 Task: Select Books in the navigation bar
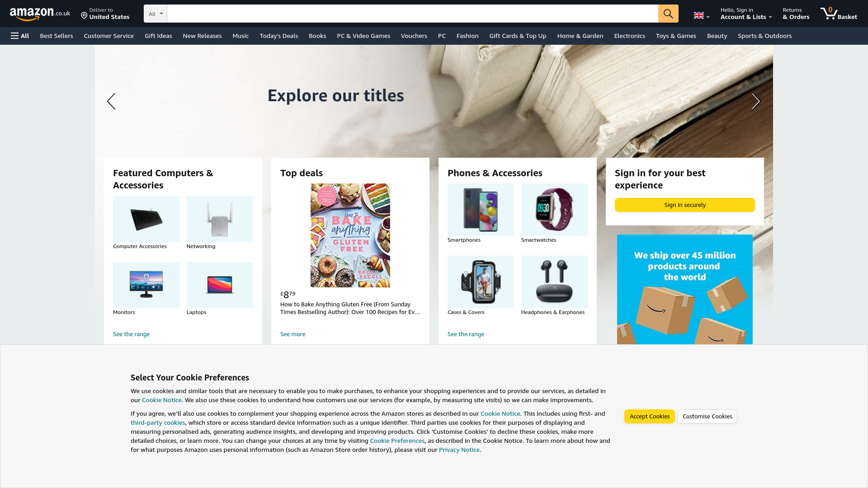317,36
